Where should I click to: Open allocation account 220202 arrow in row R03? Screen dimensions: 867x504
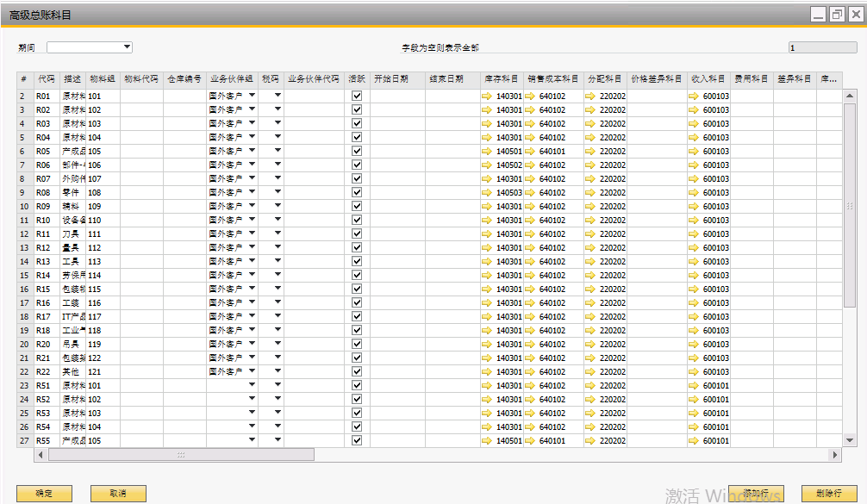[590, 124]
